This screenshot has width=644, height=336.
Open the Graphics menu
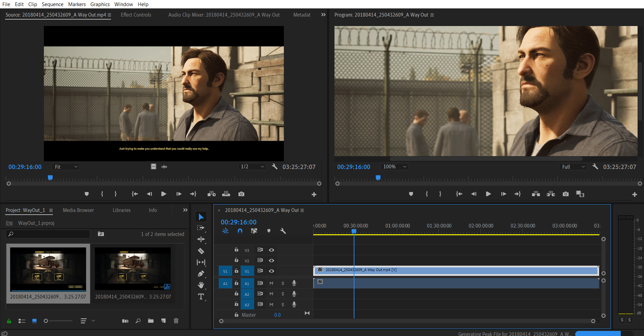pyautogui.click(x=100, y=4)
